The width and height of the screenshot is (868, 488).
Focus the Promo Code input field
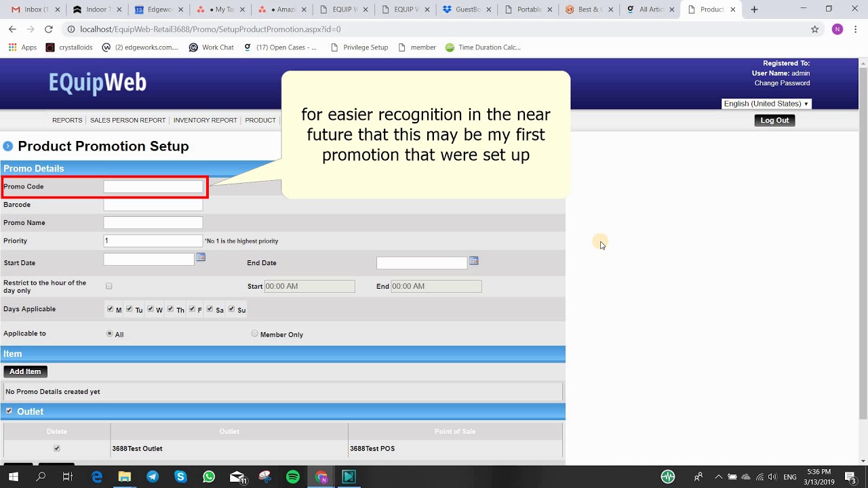point(153,186)
